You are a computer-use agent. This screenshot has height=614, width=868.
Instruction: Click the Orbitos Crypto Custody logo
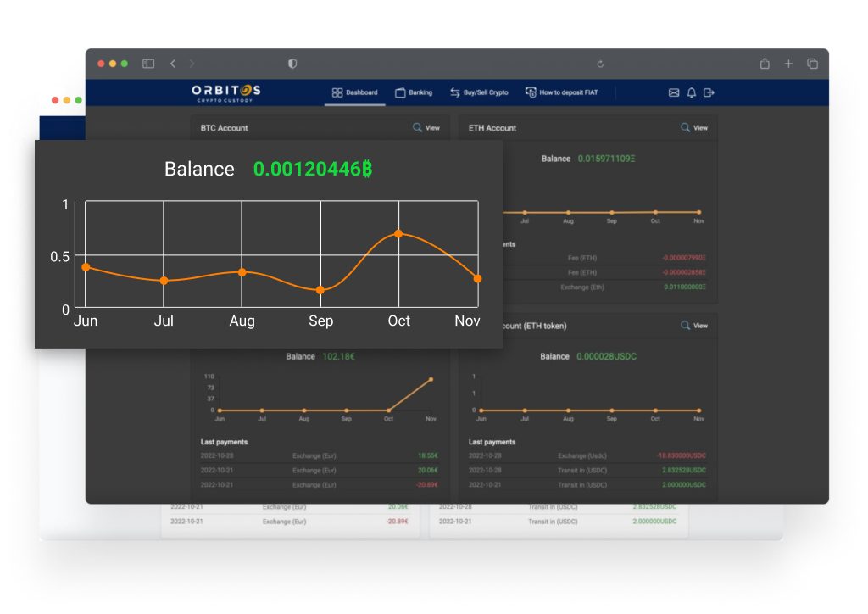pos(225,92)
